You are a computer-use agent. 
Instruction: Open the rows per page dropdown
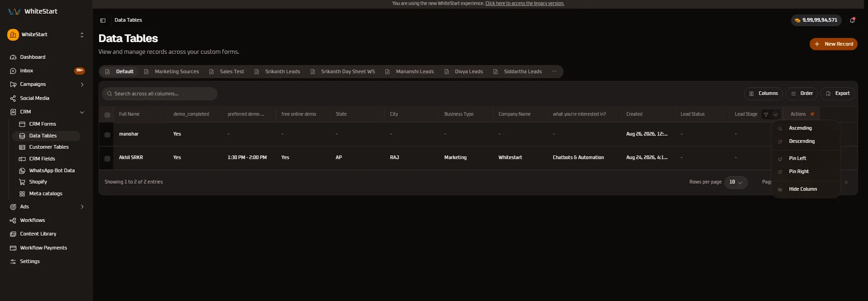click(x=736, y=182)
